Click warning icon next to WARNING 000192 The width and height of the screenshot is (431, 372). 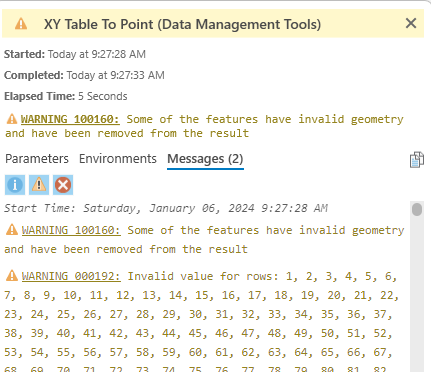(x=12, y=276)
